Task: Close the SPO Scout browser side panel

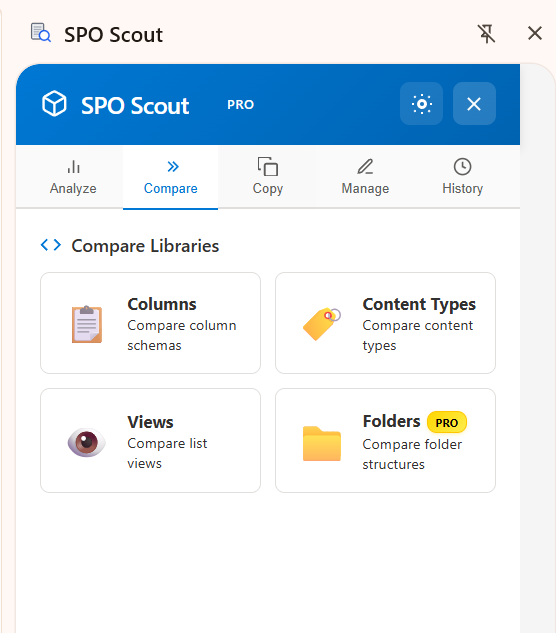Action: [x=535, y=33]
